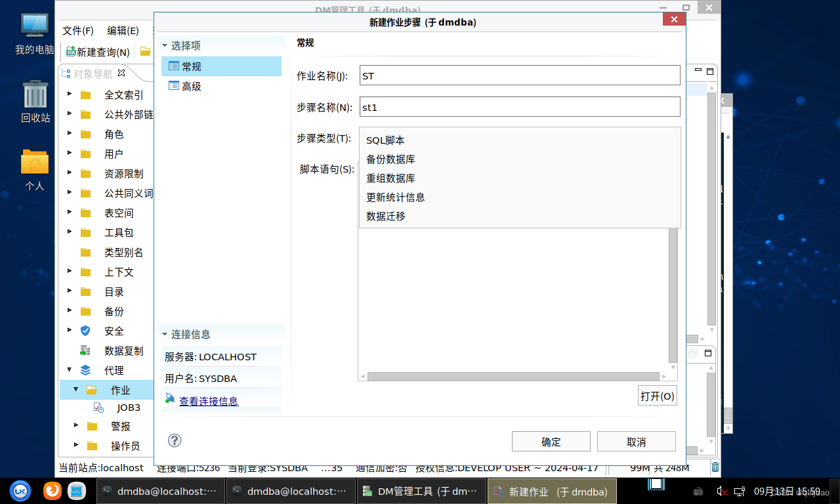Click the 安全 shield icon
840x504 pixels.
click(x=85, y=331)
